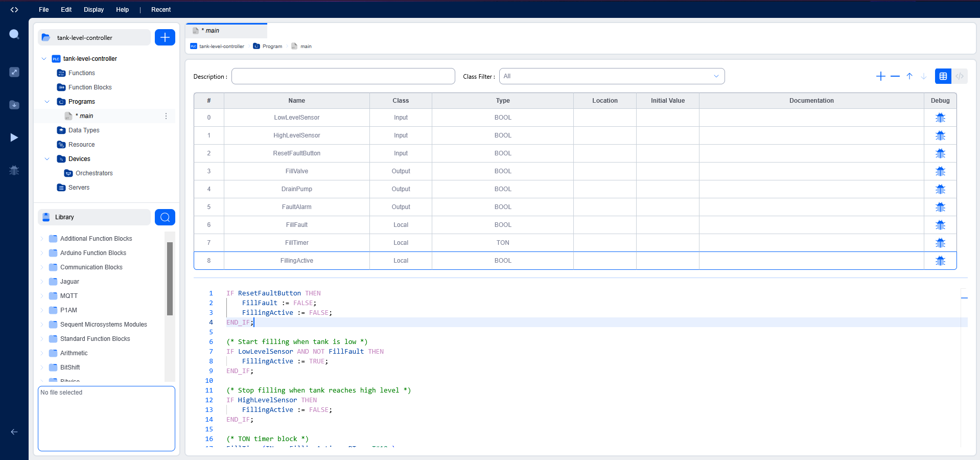Open the Function Blocks folder
Image resolution: width=980 pixels, height=460 pixels.
pyautogui.click(x=90, y=87)
